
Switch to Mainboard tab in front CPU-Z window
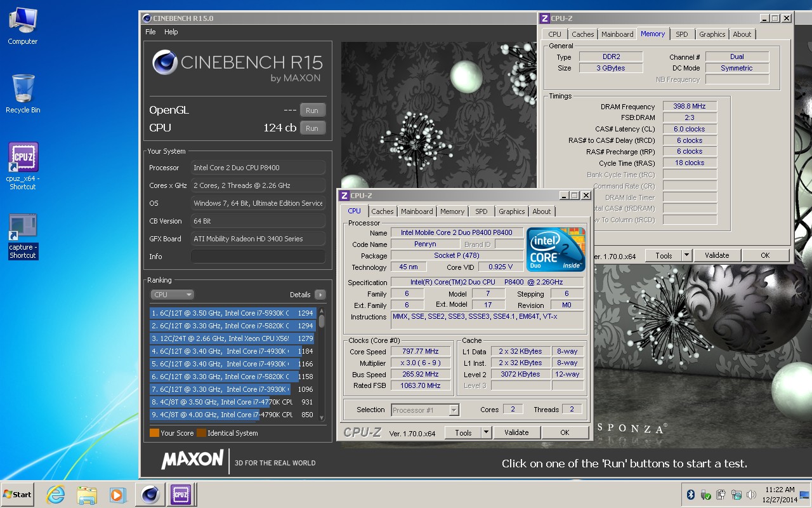click(417, 211)
